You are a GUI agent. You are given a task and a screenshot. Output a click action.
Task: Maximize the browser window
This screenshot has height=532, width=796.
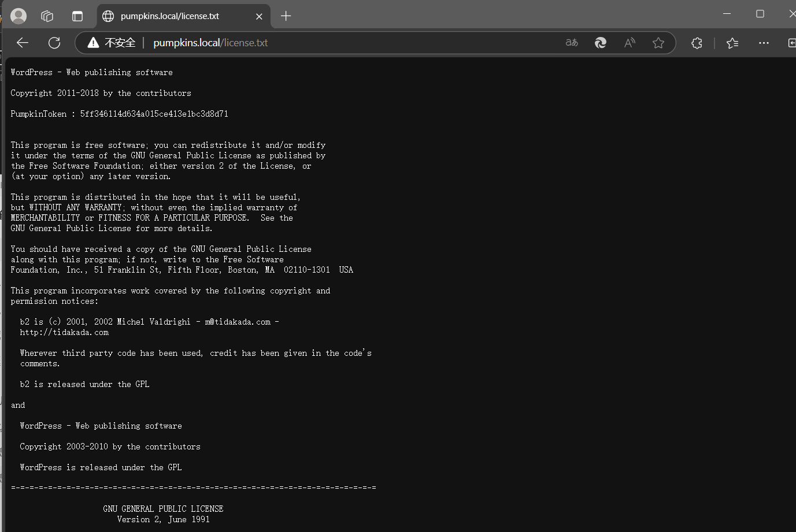(760, 13)
